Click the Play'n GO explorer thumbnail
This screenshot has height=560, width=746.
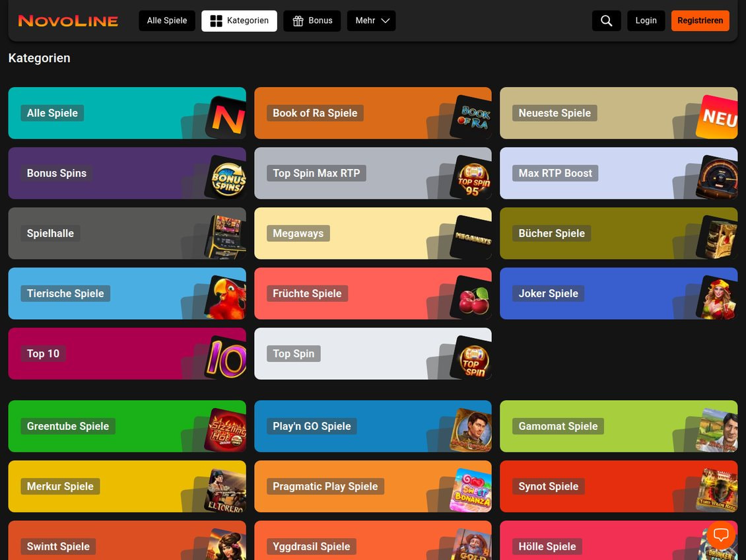471,430
